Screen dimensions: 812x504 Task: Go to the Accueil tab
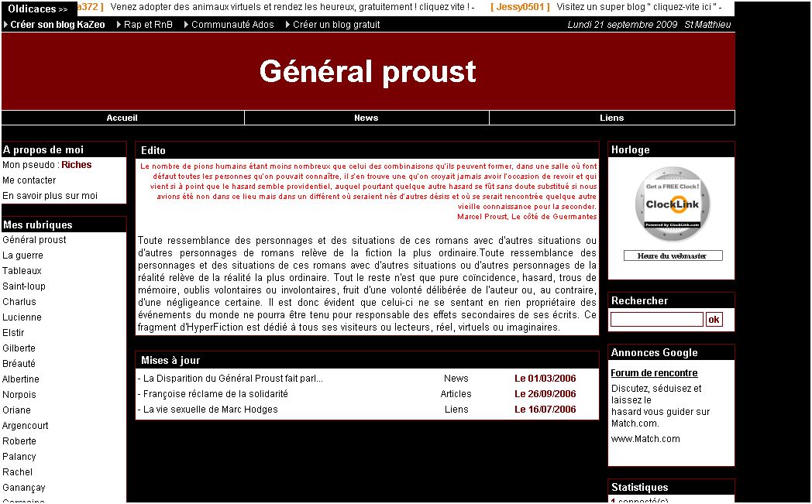122,118
